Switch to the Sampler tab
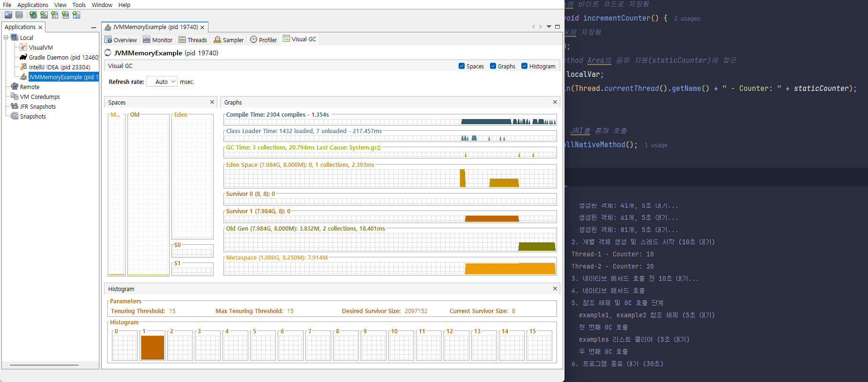The height and width of the screenshot is (382, 868). pyautogui.click(x=229, y=40)
